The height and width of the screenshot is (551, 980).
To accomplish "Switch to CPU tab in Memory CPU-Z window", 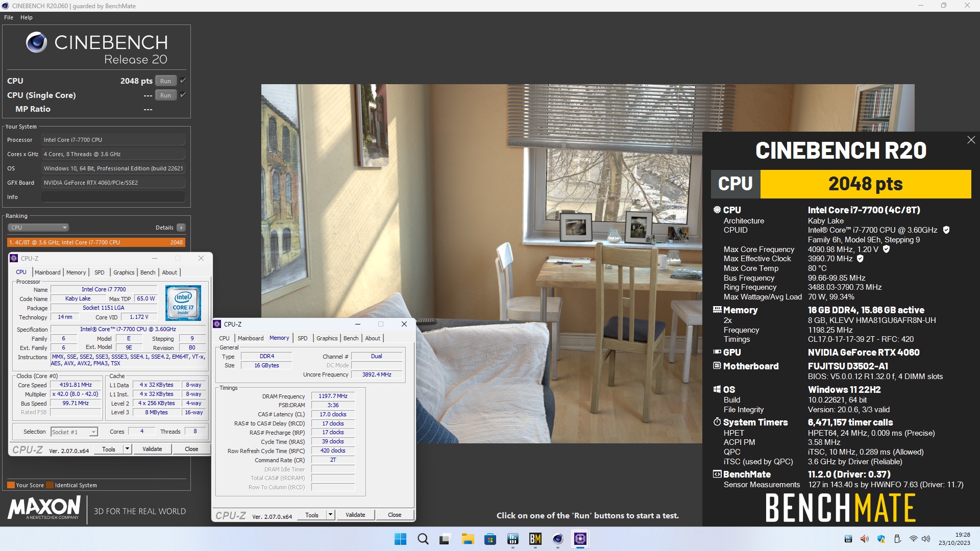I will (224, 338).
